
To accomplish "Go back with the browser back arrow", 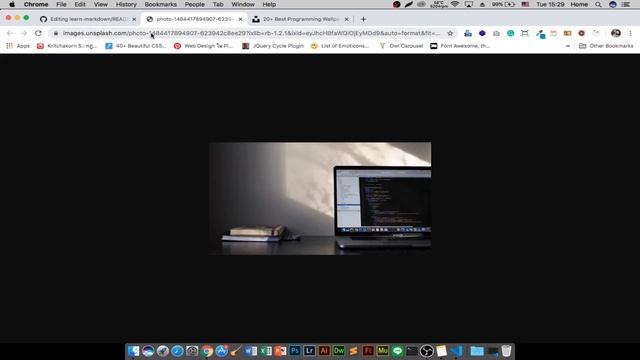I will (x=10, y=33).
